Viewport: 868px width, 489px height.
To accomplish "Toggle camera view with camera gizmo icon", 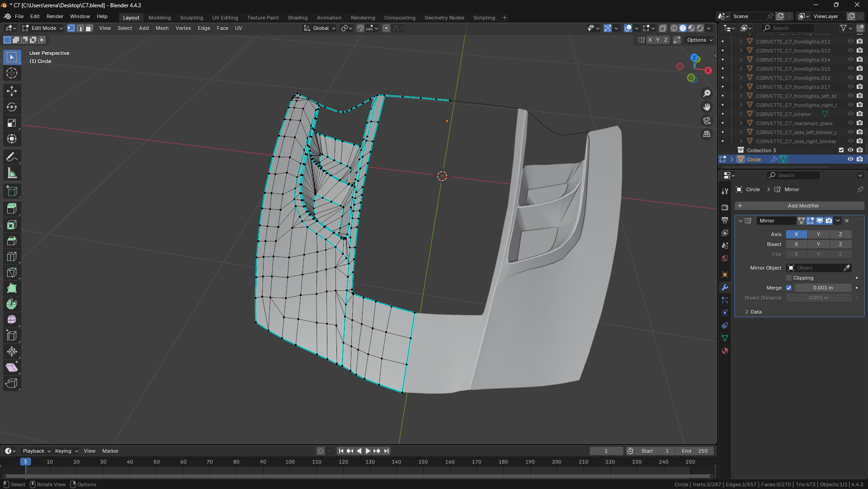I will click(x=706, y=121).
